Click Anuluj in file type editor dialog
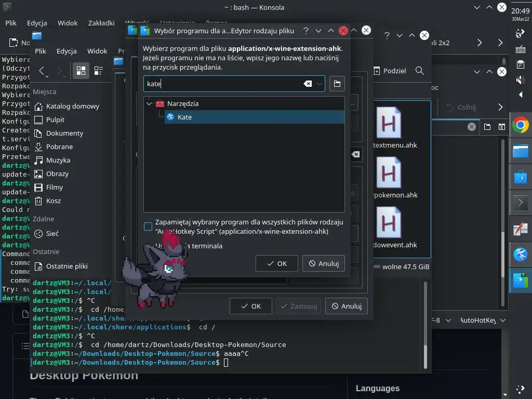 [347, 307]
